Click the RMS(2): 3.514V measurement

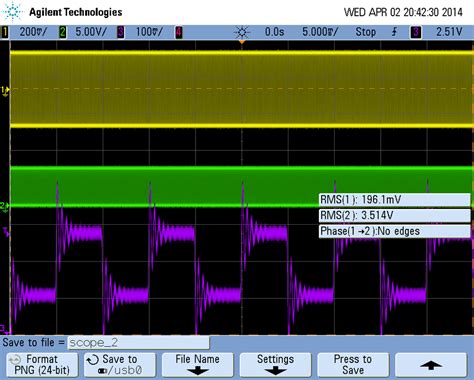coord(394,215)
